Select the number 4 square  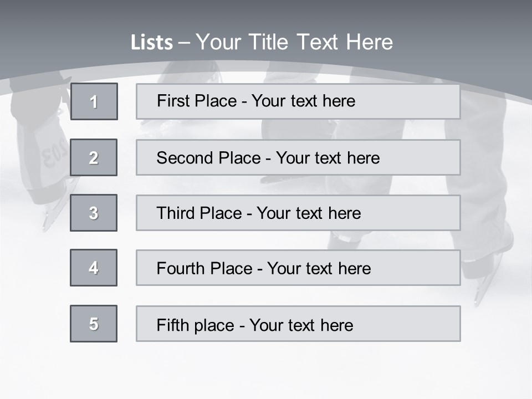(x=94, y=268)
